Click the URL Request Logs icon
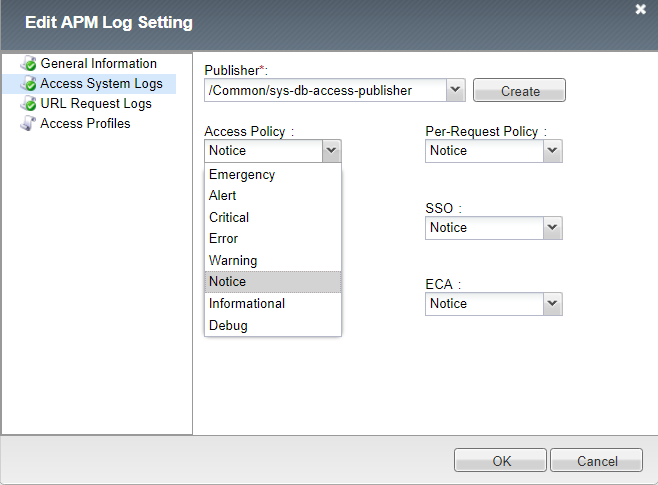This screenshot has width=658, height=485. click(x=28, y=104)
